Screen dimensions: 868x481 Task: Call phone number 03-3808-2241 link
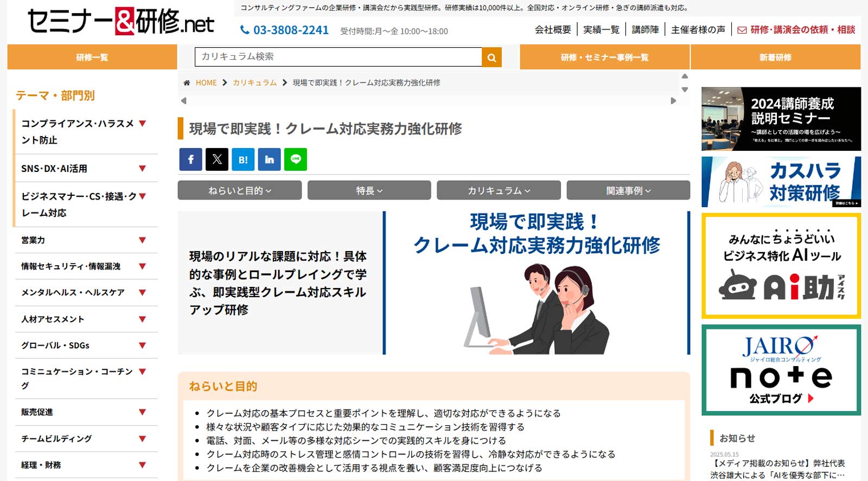pyautogui.click(x=291, y=30)
